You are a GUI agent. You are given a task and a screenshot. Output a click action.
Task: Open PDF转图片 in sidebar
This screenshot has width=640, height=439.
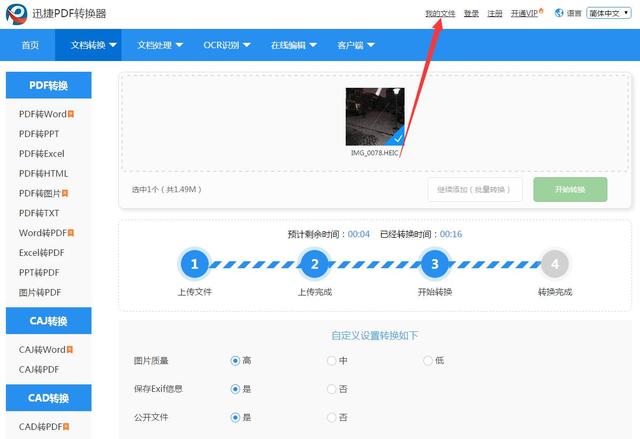[40, 193]
